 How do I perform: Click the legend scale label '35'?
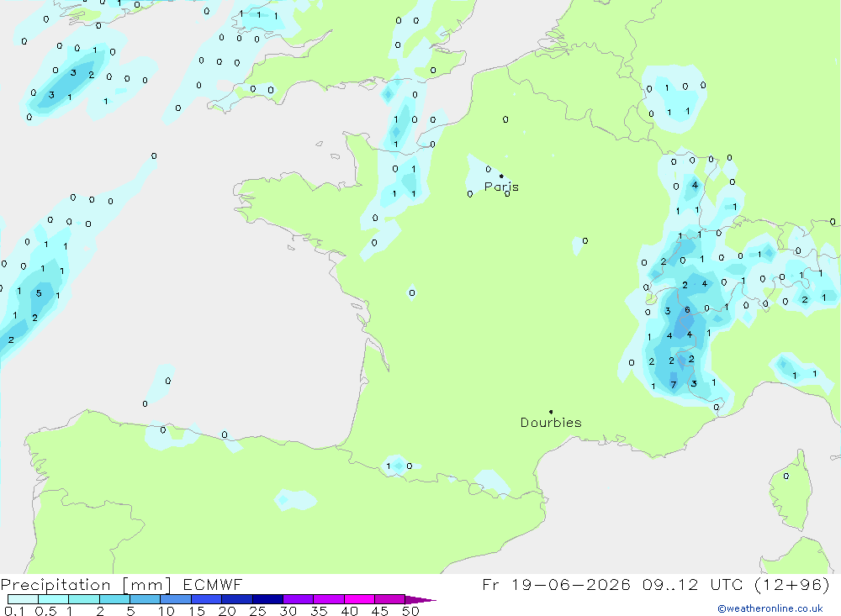[319, 611]
